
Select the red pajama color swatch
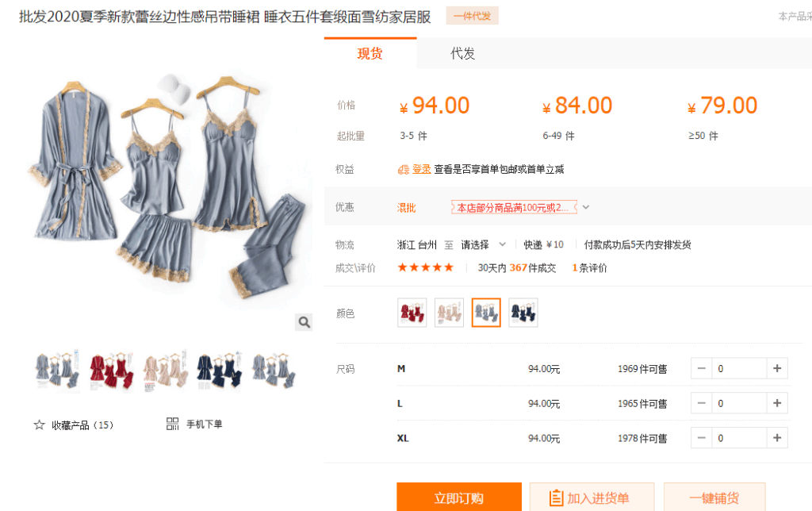[x=412, y=313]
